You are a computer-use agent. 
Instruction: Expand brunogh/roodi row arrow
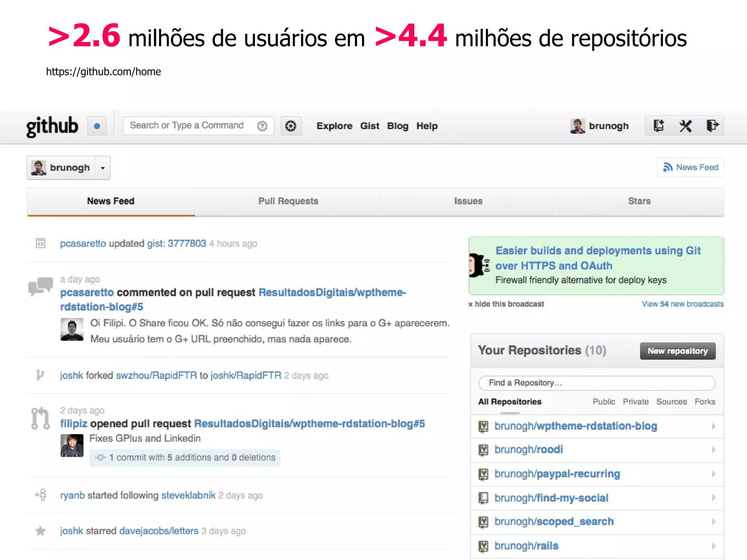click(713, 450)
